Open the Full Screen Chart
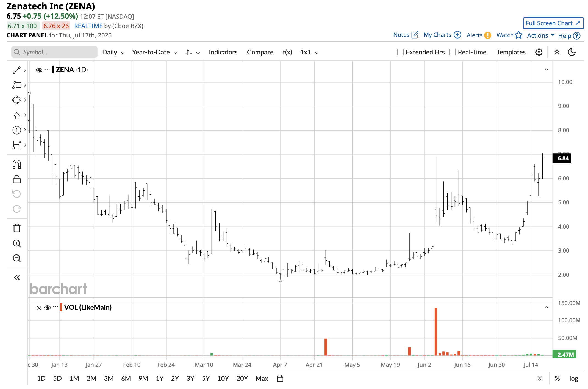Viewport: 588px width, 389px height. 553,23
